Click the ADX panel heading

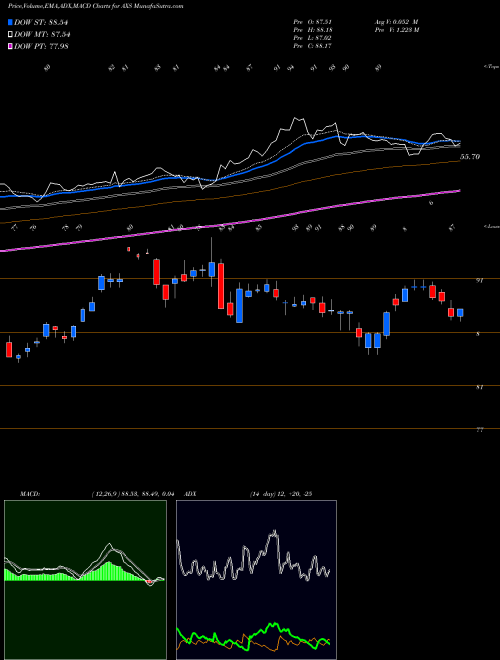(190, 494)
